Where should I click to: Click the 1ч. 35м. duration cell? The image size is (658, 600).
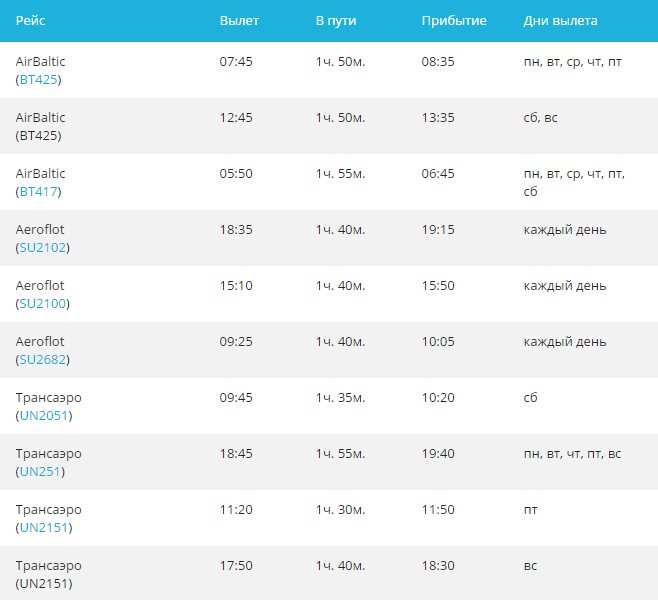click(x=341, y=398)
